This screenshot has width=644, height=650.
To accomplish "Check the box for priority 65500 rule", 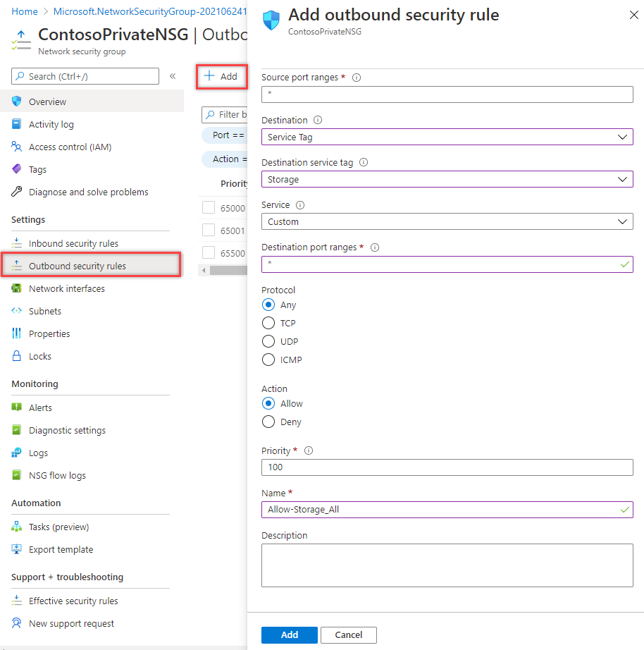I will [x=209, y=252].
